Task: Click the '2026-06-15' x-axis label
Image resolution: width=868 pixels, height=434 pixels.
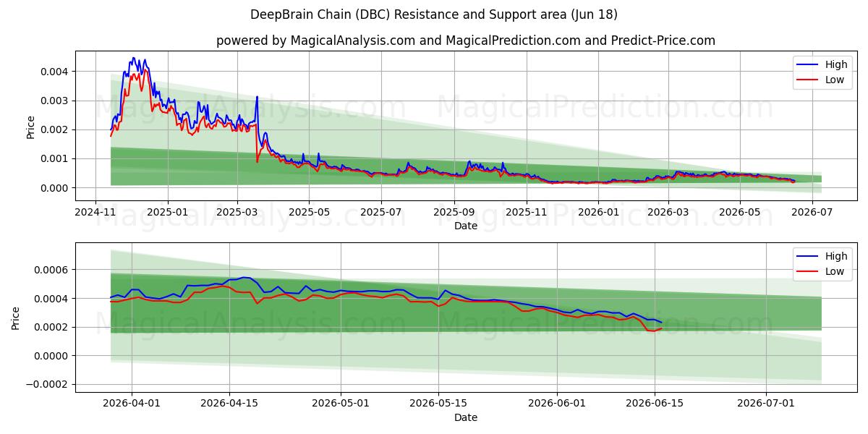Action: pos(655,404)
